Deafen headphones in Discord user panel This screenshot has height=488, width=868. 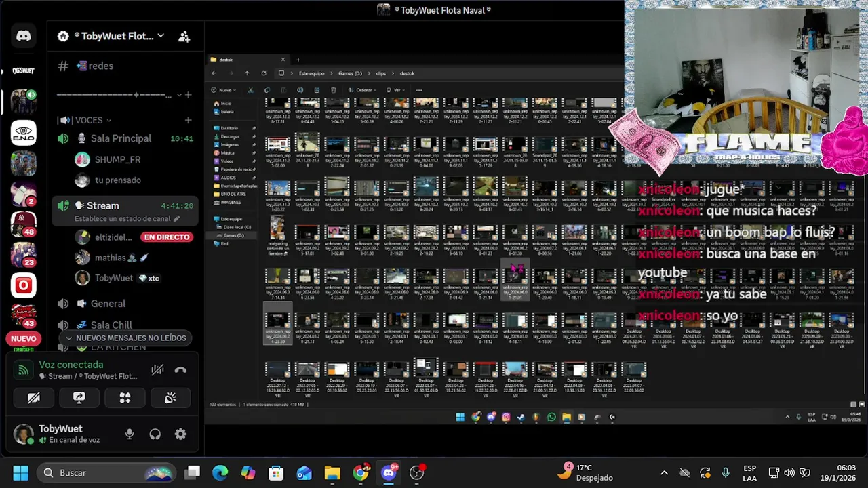click(155, 434)
